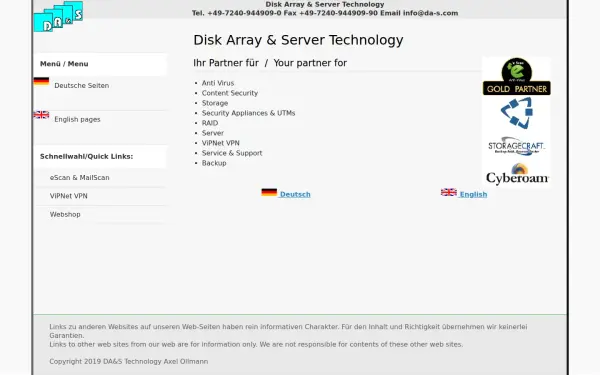Click the Schnellwahl/Quick Links heading
The image size is (600, 375).
coord(86,157)
